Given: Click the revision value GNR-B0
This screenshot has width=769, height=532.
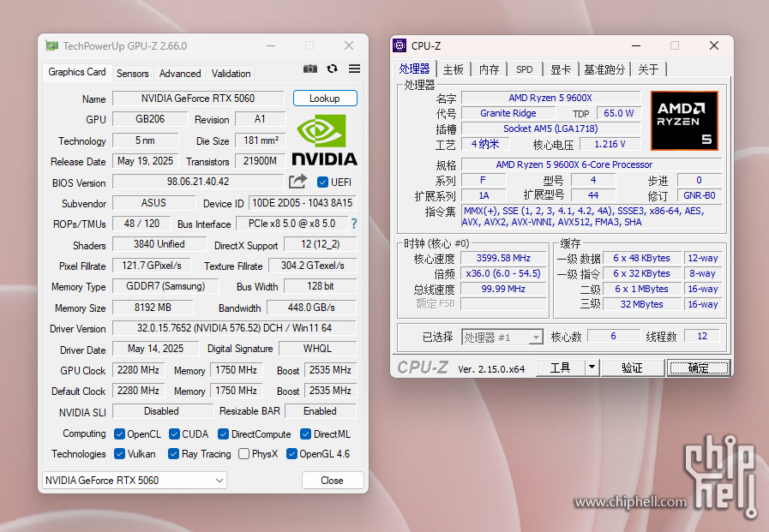Looking at the screenshot, I should [x=700, y=195].
